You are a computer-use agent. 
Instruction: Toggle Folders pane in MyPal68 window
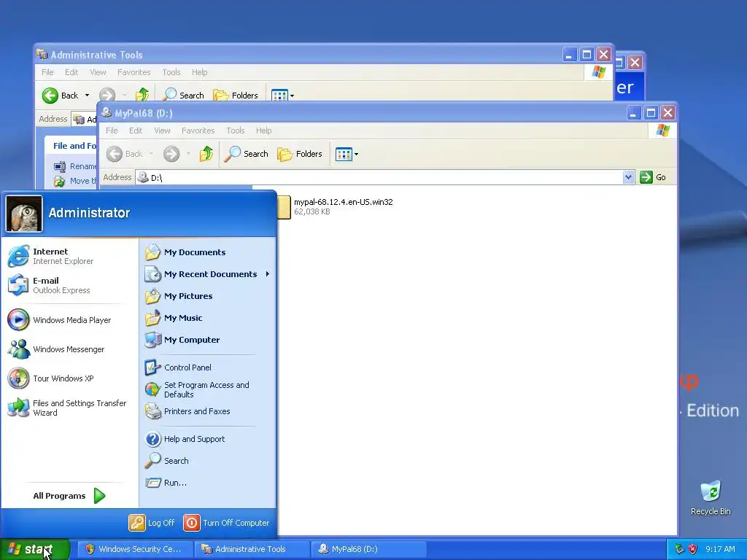(x=300, y=154)
